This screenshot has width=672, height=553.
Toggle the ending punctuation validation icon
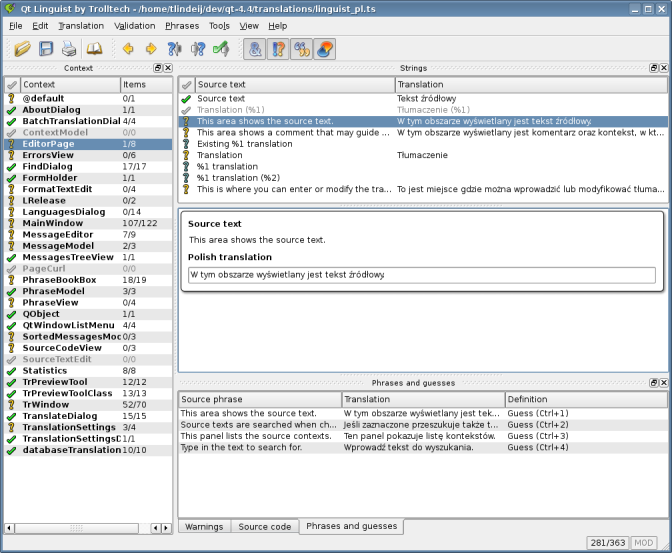[279, 48]
